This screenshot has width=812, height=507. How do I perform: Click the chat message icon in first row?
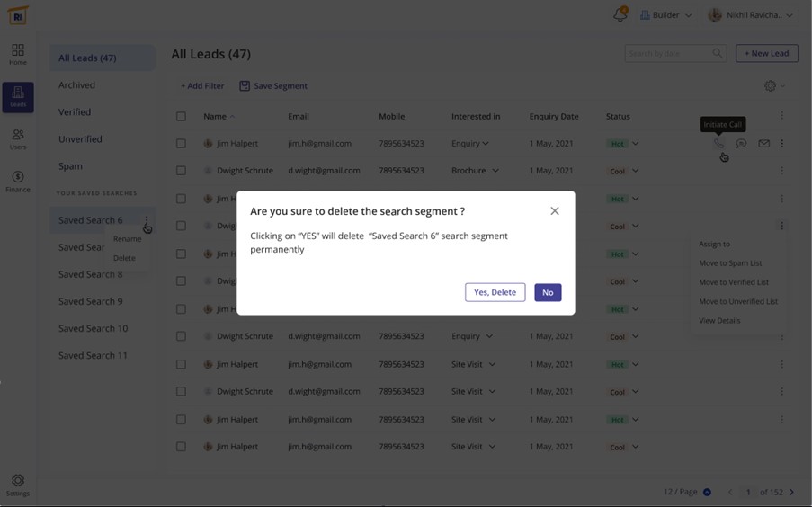tap(741, 143)
